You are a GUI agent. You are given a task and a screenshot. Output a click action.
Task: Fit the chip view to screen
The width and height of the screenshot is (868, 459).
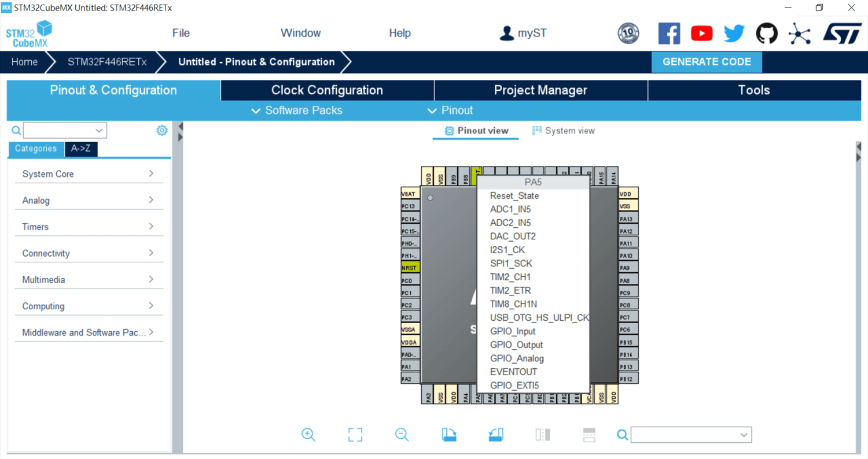tap(355, 435)
